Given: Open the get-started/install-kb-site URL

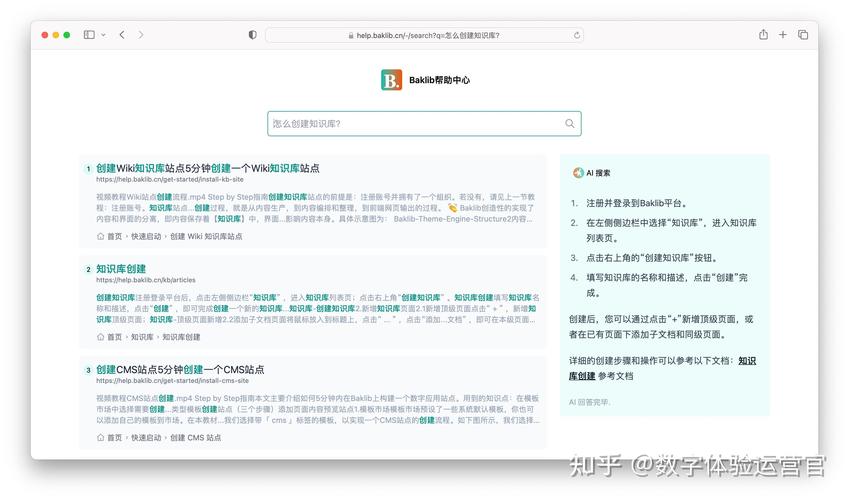Looking at the screenshot, I should [x=170, y=179].
